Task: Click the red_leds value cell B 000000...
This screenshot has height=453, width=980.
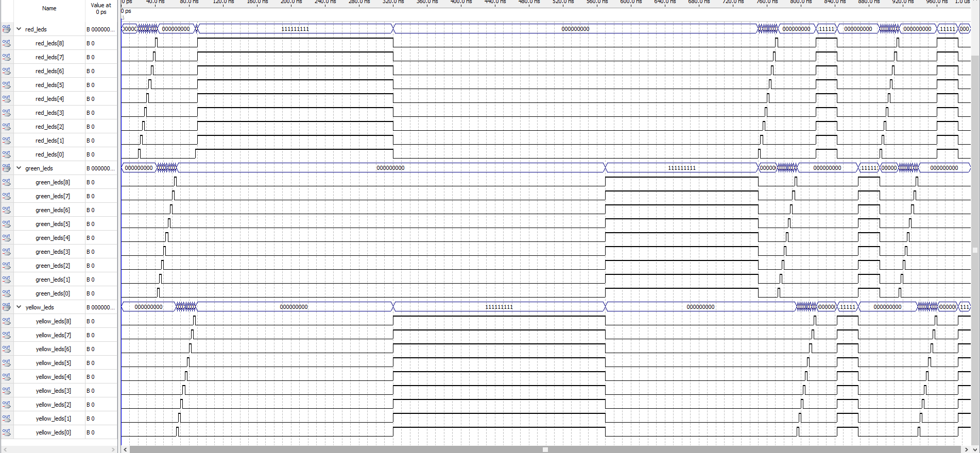Action: [101, 29]
